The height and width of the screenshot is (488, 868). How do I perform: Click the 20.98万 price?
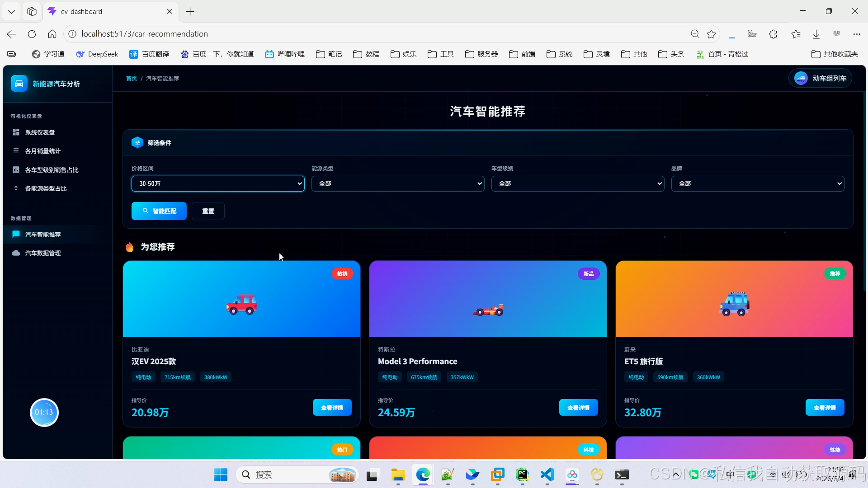coord(150,413)
